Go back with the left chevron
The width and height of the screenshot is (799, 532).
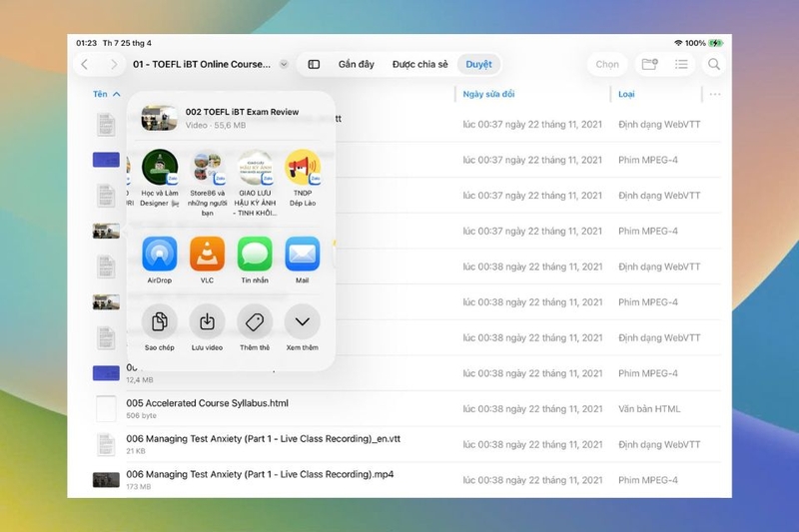pos(85,64)
